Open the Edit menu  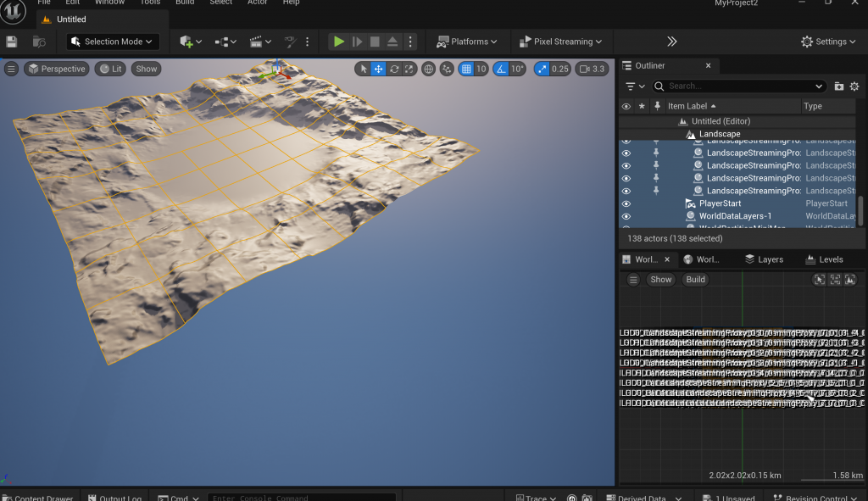73,3
